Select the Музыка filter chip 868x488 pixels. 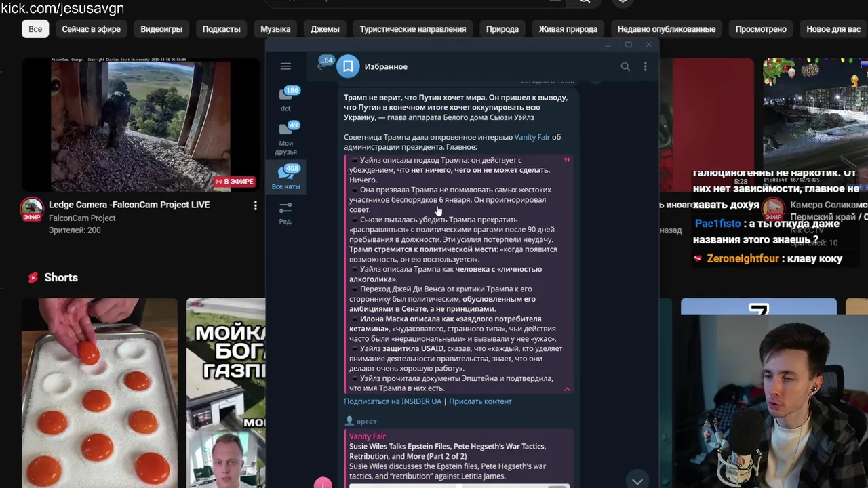point(275,29)
